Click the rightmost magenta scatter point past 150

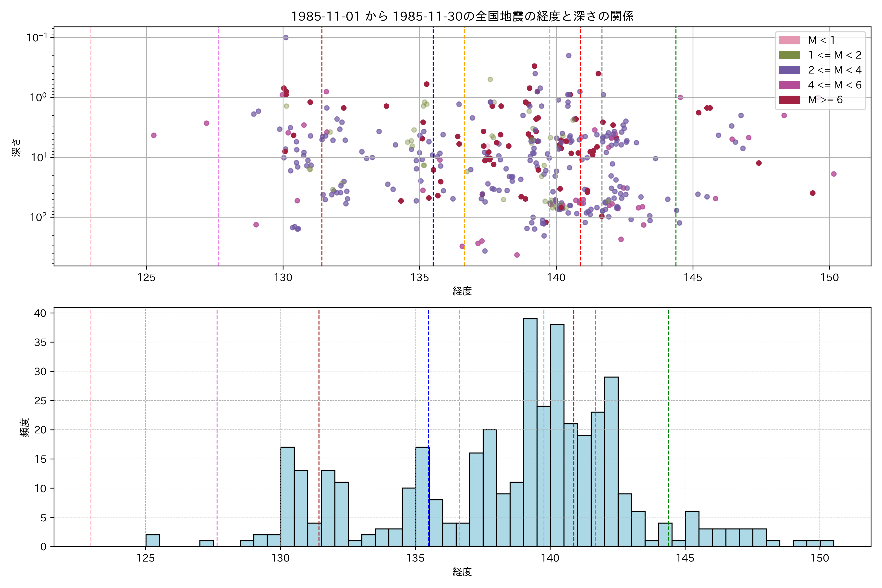tap(834, 174)
